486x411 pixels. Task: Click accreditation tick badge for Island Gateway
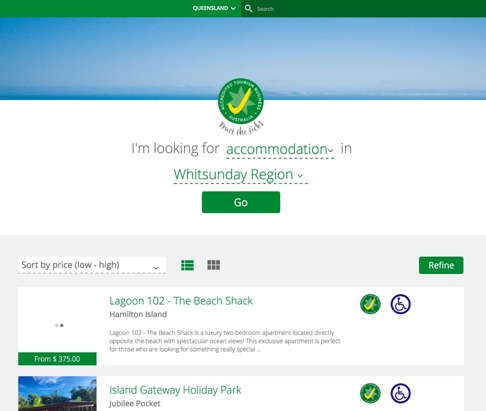click(x=370, y=393)
